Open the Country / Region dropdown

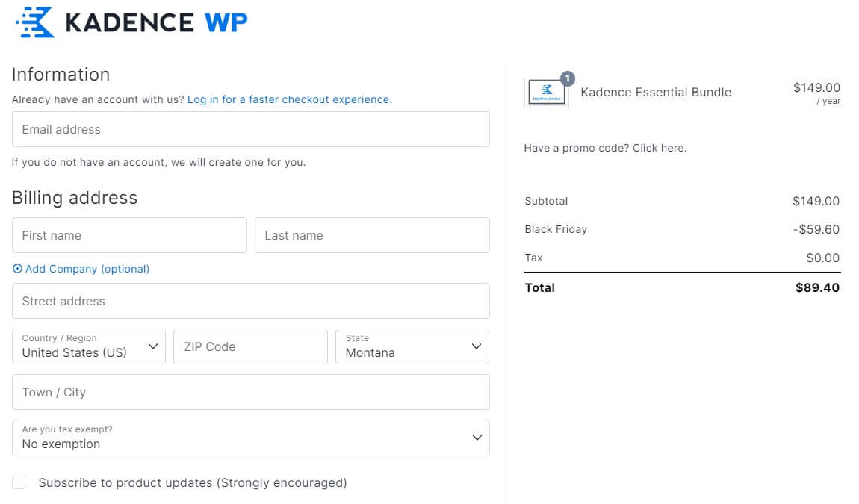(89, 346)
